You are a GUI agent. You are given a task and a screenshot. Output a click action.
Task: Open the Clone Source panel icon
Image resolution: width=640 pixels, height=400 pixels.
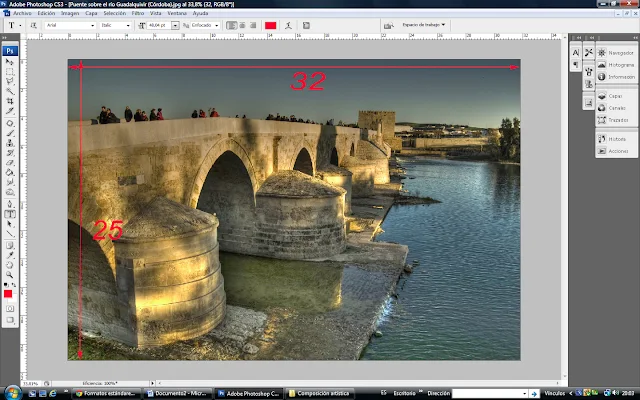[x=589, y=84]
